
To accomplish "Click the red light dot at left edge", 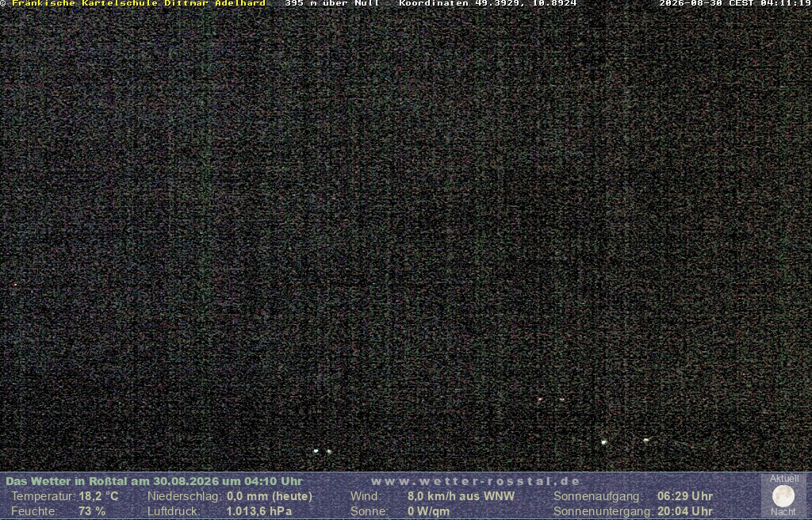I will pos(16,285).
